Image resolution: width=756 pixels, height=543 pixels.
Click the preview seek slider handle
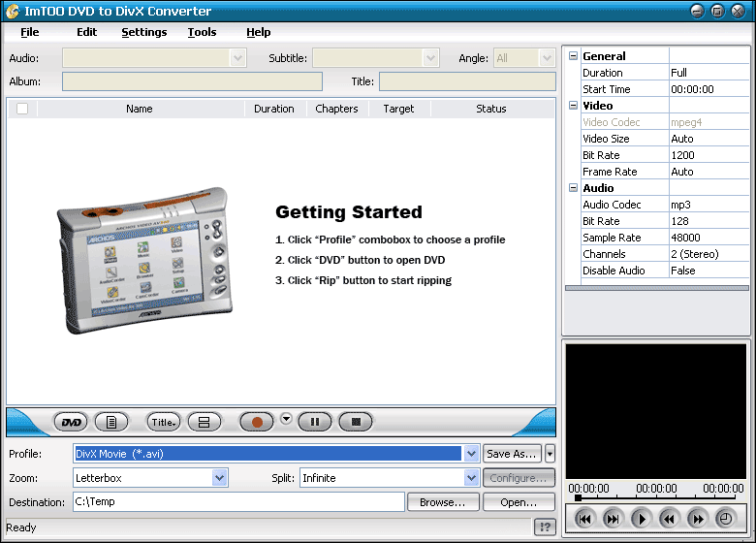tap(578, 497)
